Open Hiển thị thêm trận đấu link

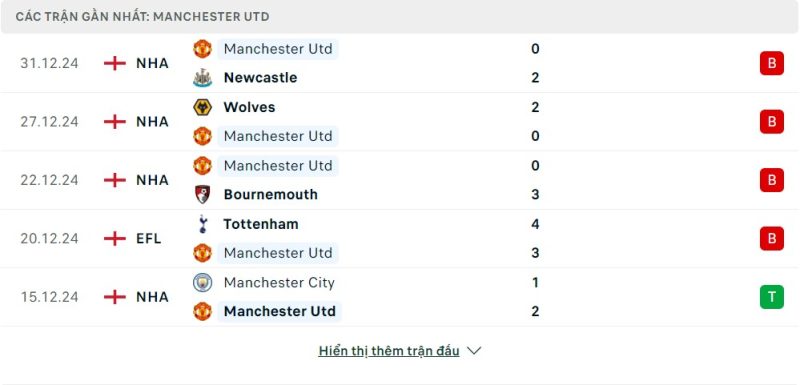click(389, 351)
